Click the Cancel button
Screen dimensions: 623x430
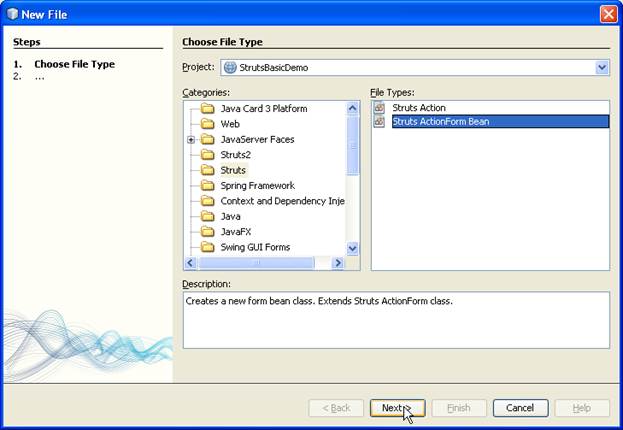point(520,408)
